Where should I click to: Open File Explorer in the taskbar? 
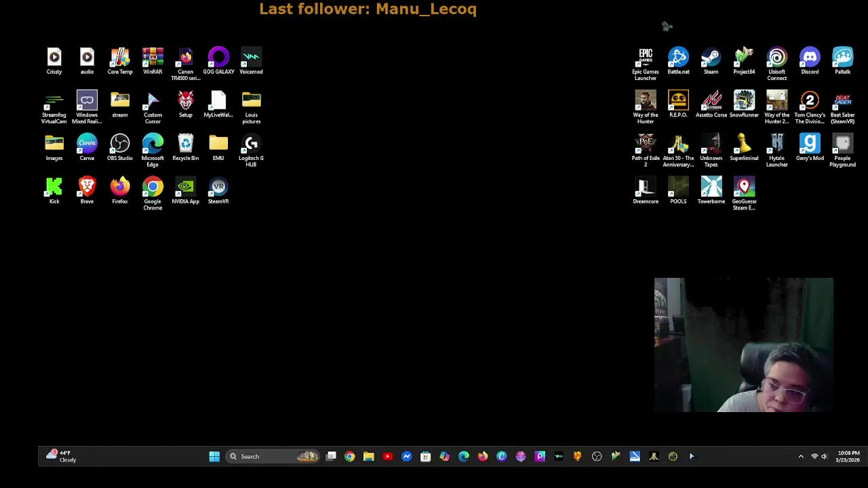pyautogui.click(x=368, y=457)
